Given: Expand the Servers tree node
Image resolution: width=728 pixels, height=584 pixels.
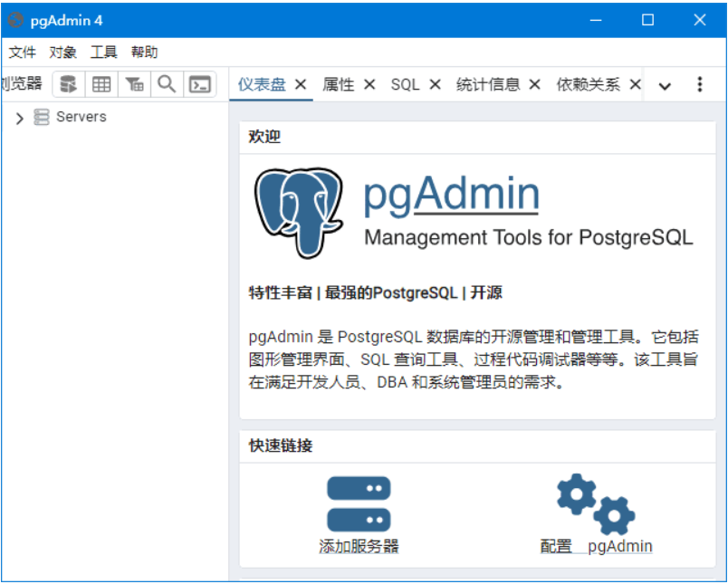Looking at the screenshot, I should 18,117.
